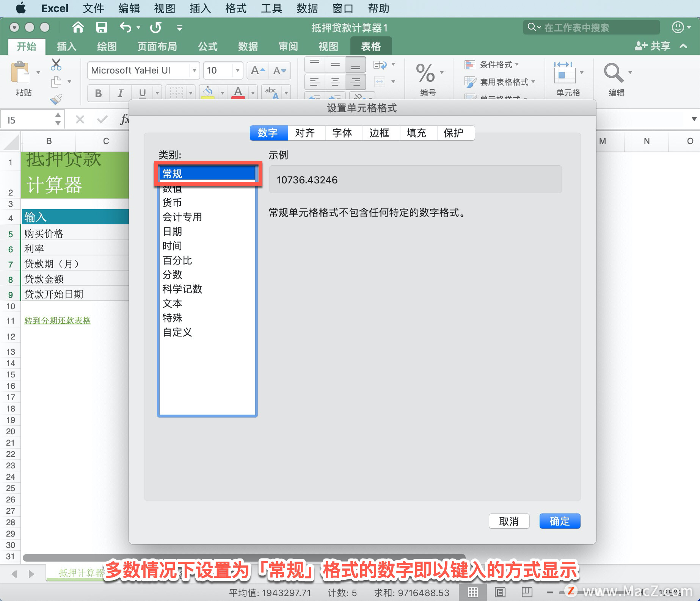
Task: Decrease font size with small A icon
Action: pos(280,70)
